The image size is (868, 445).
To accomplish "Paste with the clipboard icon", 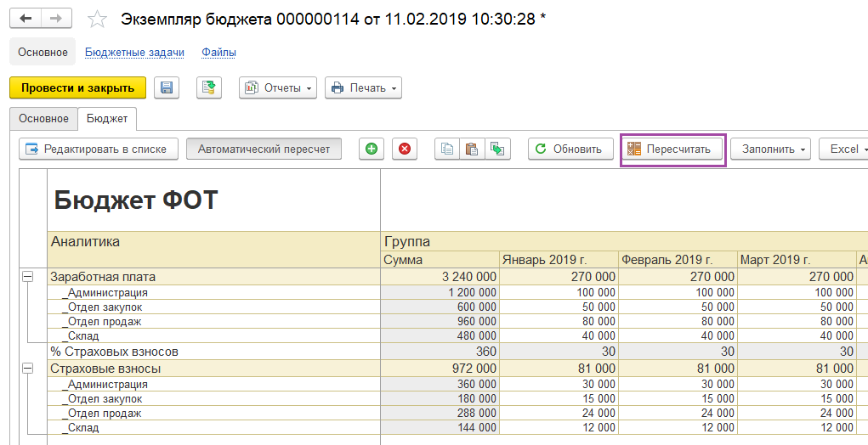I will [472, 149].
